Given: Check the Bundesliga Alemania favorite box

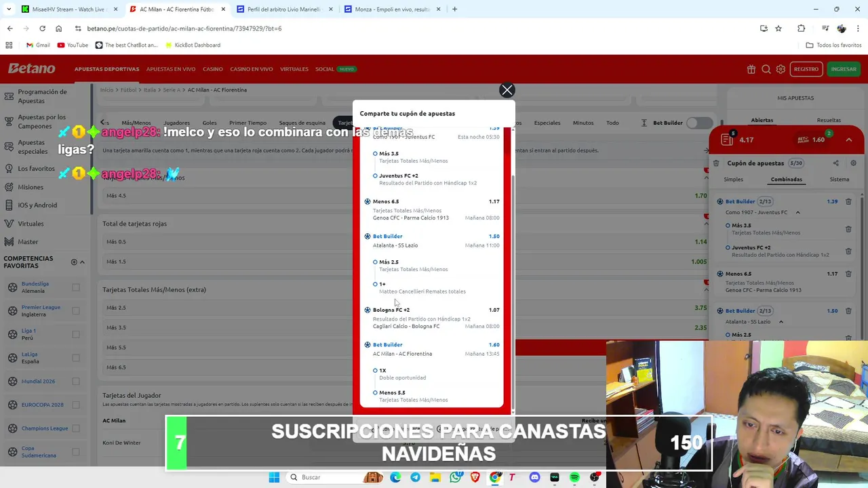Looking at the screenshot, I should (76, 287).
